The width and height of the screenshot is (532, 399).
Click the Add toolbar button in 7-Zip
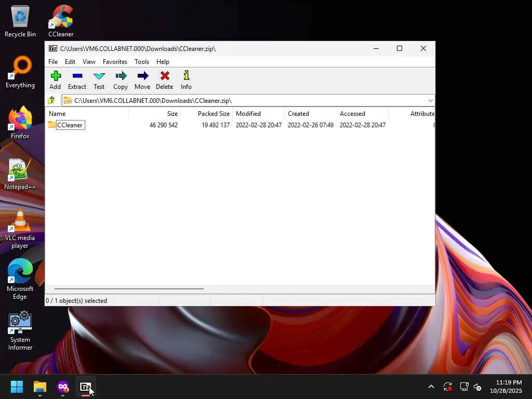click(x=55, y=80)
